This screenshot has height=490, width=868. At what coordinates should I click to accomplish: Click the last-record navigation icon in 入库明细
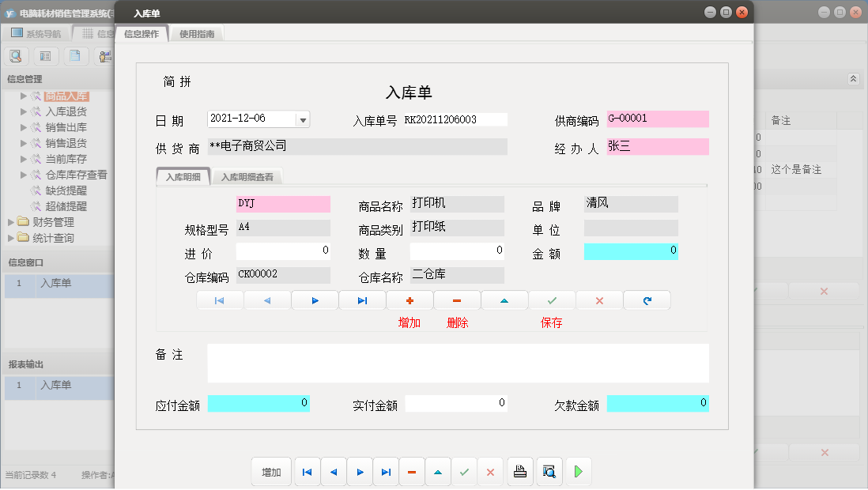pos(362,300)
